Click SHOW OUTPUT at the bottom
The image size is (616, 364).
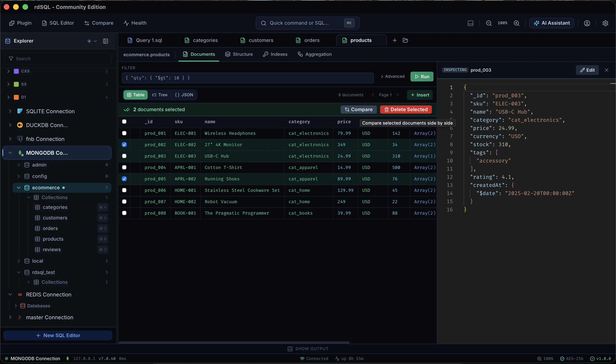pos(308,349)
